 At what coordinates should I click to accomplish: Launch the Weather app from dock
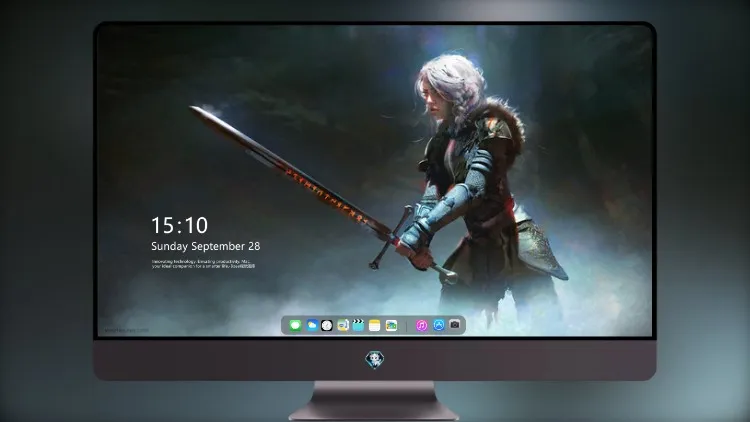(x=312, y=326)
